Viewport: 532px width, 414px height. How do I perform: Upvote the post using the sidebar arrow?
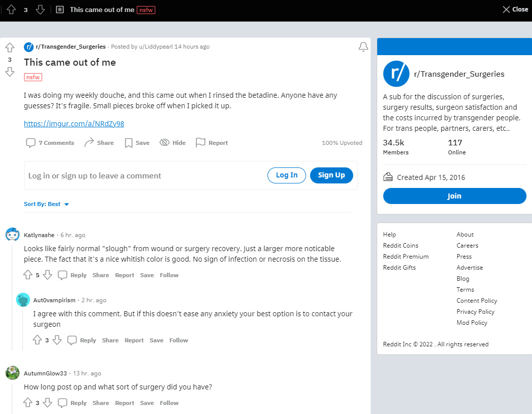pyautogui.click(x=10, y=48)
